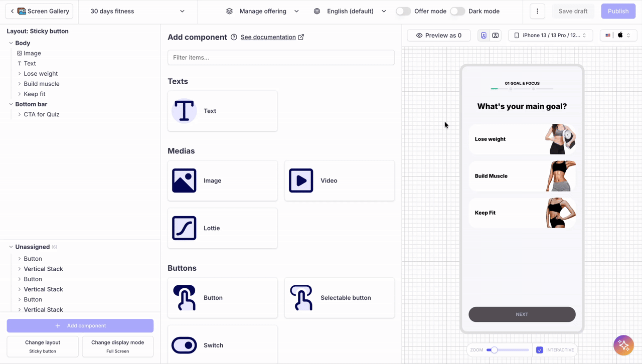
Task: Add the Switch component icon
Action: pyautogui.click(x=184, y=345)
